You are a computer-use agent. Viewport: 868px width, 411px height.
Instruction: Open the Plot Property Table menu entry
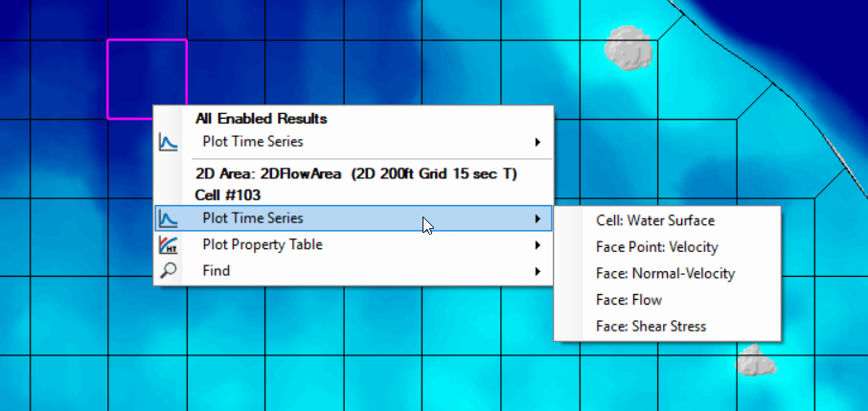(x=263, y=244)
